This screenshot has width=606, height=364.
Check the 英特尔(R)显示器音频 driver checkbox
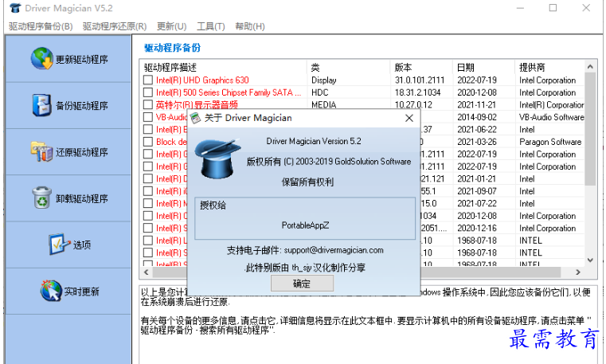click(x=148, y=104)
